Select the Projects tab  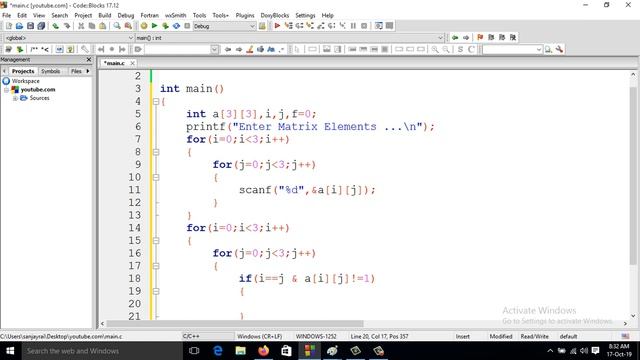pyautogui.click(x=23, y=71)
